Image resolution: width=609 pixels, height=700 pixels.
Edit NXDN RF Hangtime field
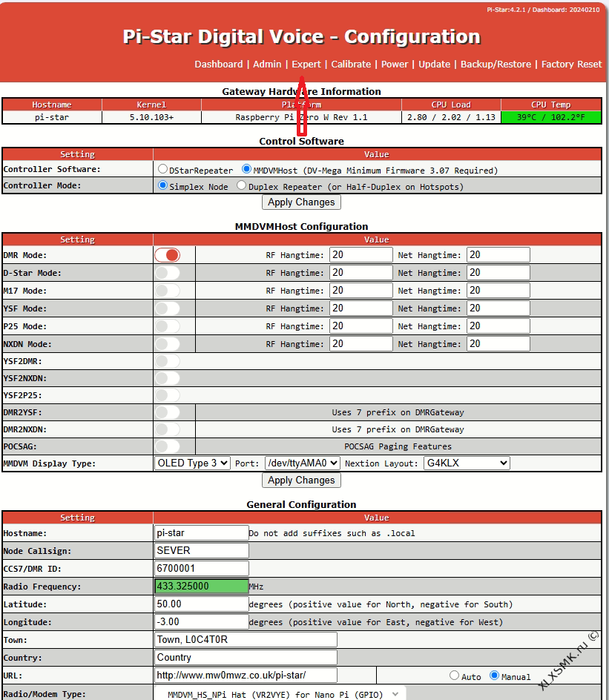361,344
